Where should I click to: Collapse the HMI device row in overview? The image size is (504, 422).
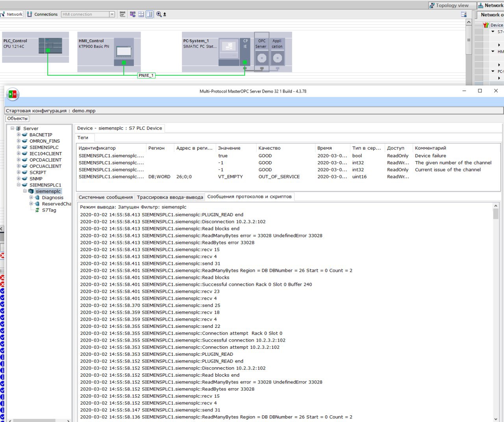point(493,51)
